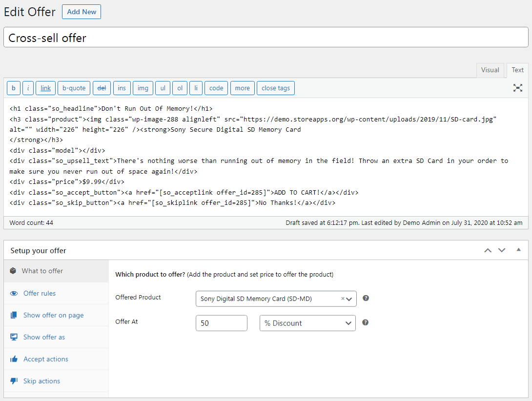Open the Show offer as section
Screen dimensions: 532x401
(56, 337)
